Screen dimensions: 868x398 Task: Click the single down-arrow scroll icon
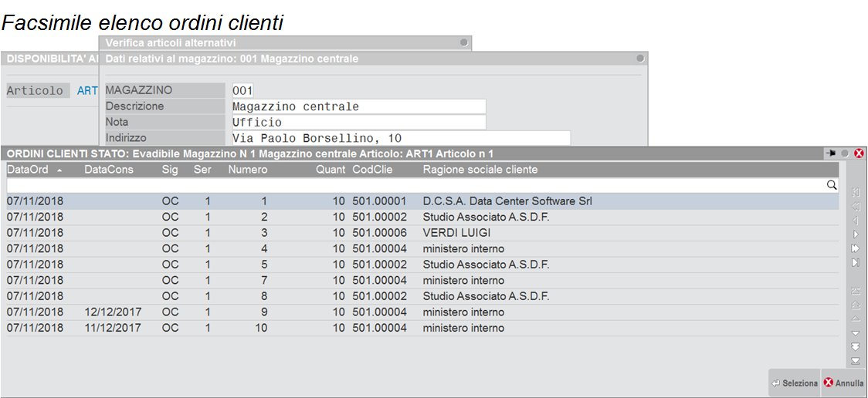pos(856,333)
